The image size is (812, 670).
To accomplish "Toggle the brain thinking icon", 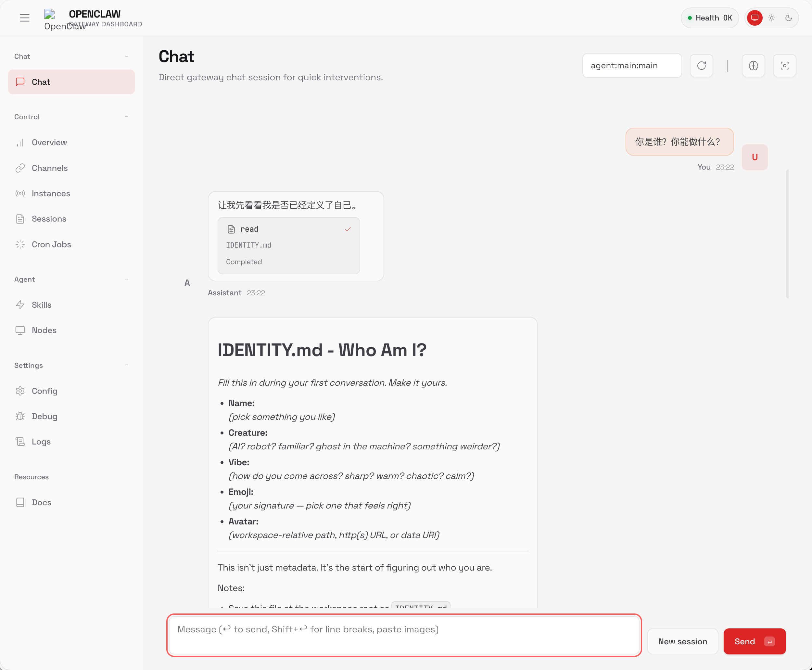I will [753, 66].
